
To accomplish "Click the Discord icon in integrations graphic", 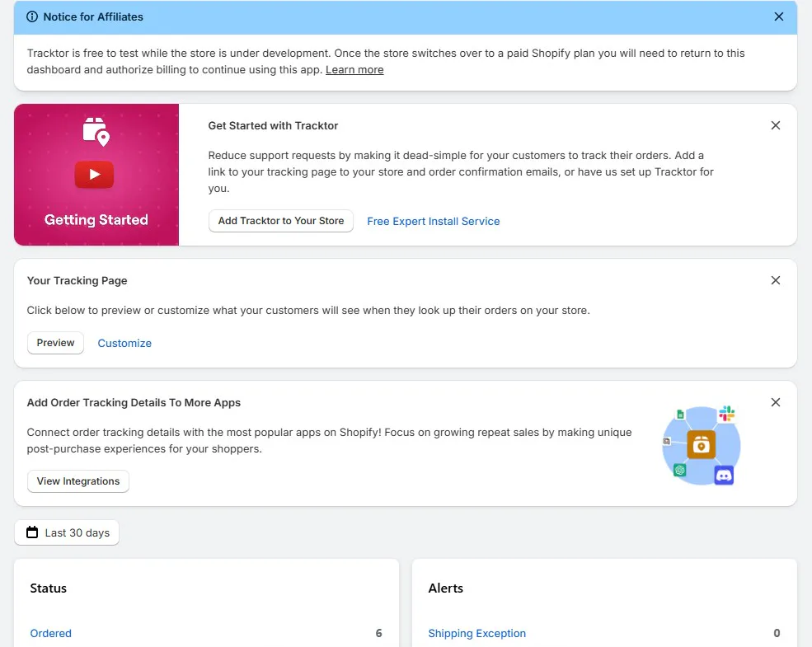I will (724, 476).
